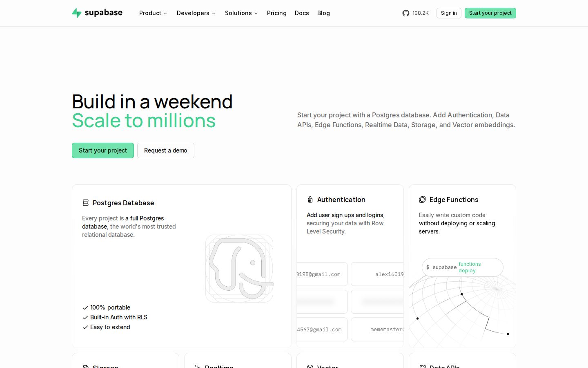Image resolution: width=588 pixels, height=368 pixels.
Task: Click the "alex16019" email cell
Action: click(377, 274)
